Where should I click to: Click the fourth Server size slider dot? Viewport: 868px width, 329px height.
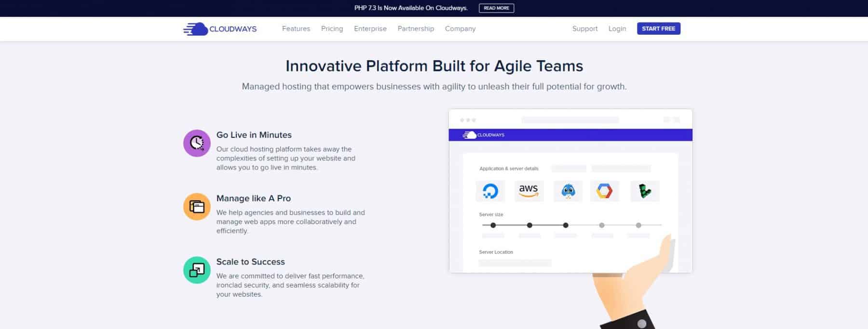tap(602, 225)
